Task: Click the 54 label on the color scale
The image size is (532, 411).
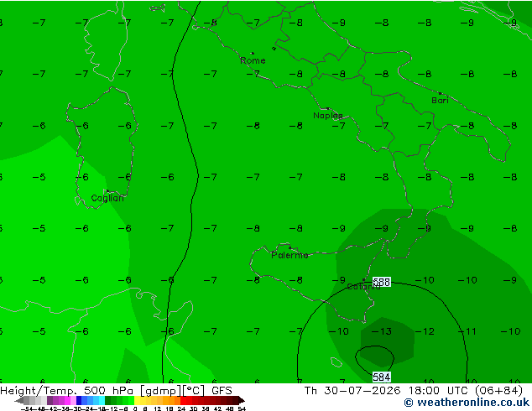Action: (242, 408)
